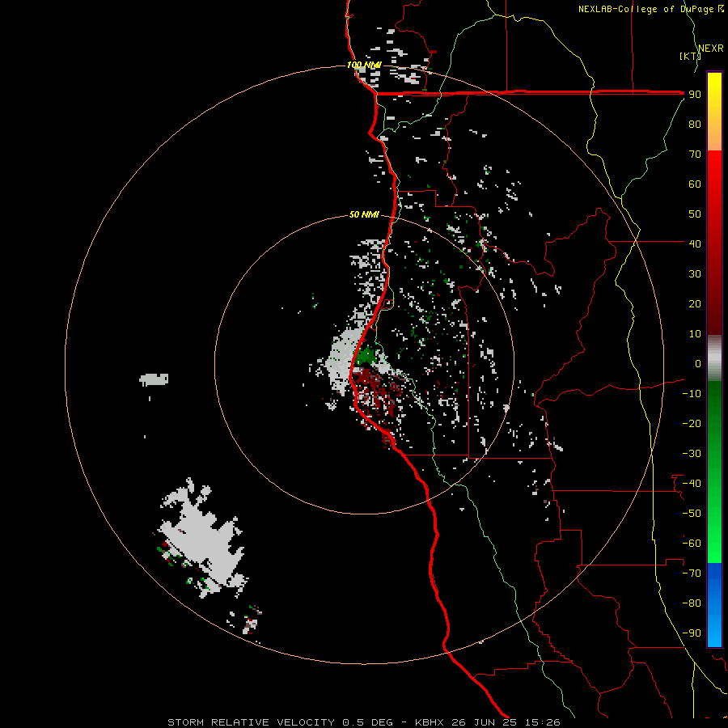Image resolution: width=728 pixels, height=728 pixels.
Task: Click the 50 value on velocity scale
Action: tap(695, 214)
